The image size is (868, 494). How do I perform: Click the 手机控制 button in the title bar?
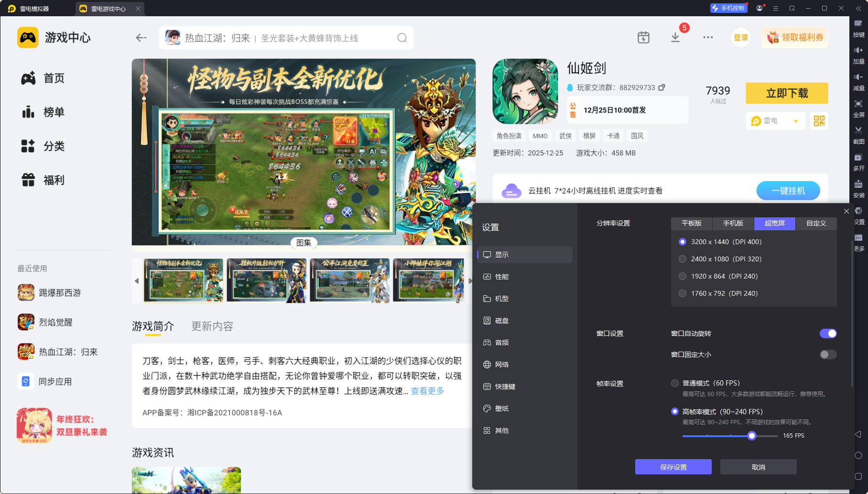click(728, 8)
